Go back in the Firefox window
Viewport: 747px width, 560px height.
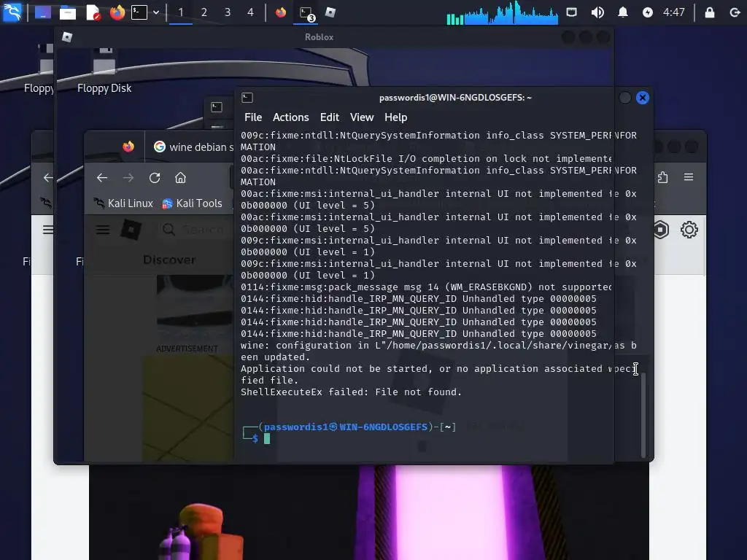pyautogui.click(x=102, y=178)
